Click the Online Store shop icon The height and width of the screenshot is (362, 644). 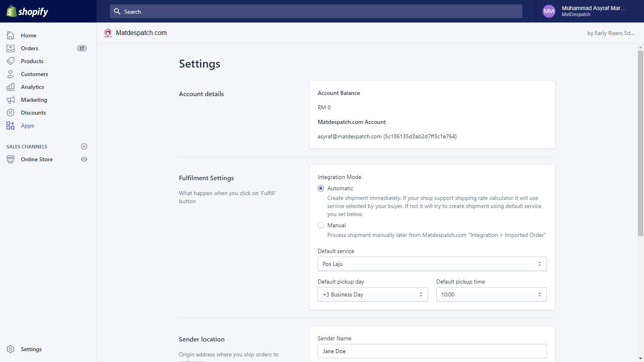tap(10, 159)
